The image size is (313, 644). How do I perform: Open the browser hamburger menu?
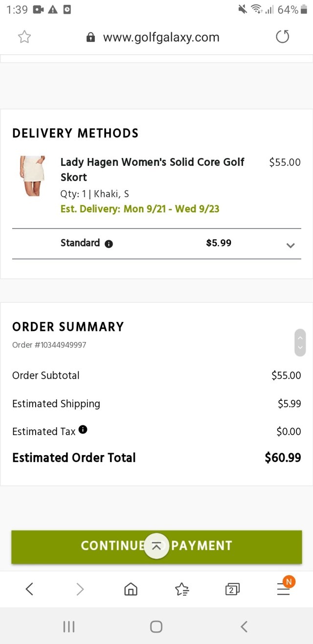click(x=284, y=589)
